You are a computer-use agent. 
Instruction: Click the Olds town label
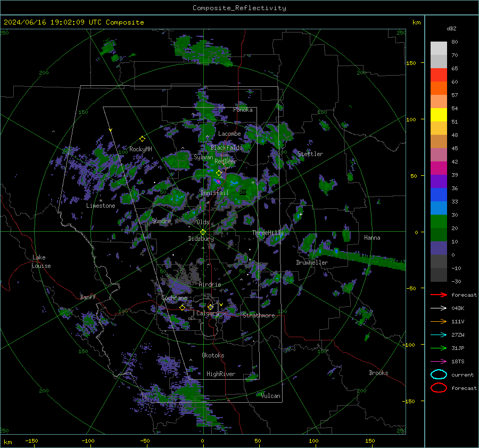click(203, 222)
